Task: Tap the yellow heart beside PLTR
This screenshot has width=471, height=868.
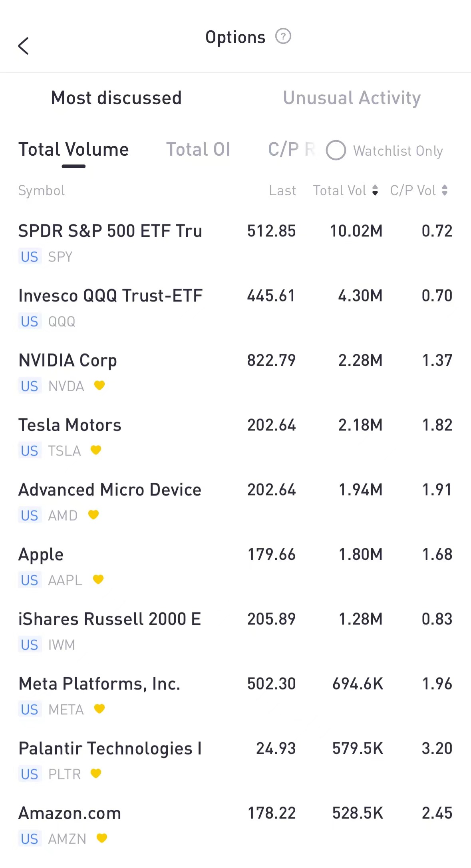Action: (x=96, y=773)
